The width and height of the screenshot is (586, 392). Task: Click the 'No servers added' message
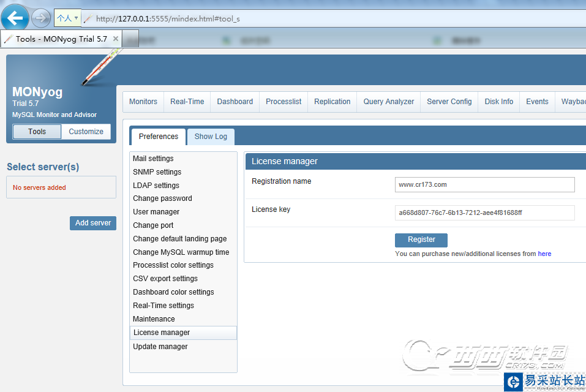pos(39,187)
